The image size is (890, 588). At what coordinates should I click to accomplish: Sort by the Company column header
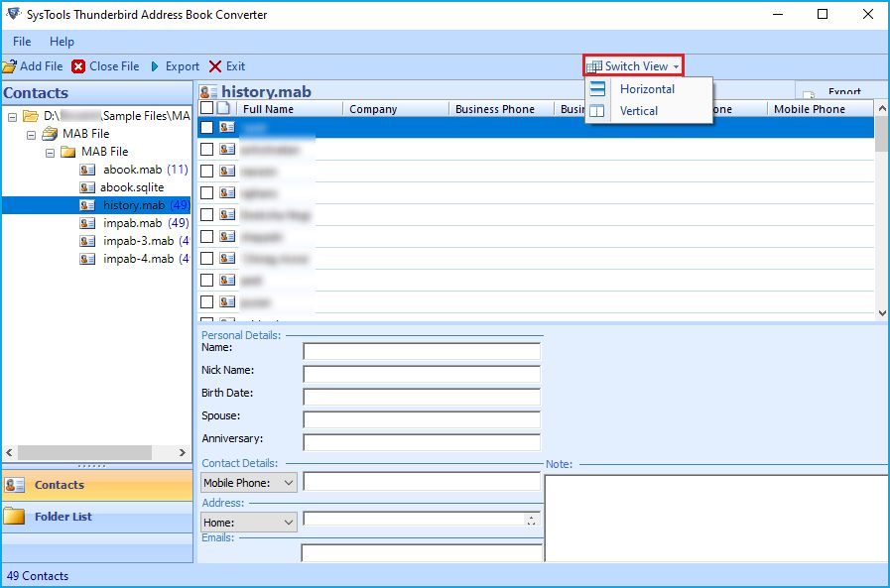[x=396, y=109]
